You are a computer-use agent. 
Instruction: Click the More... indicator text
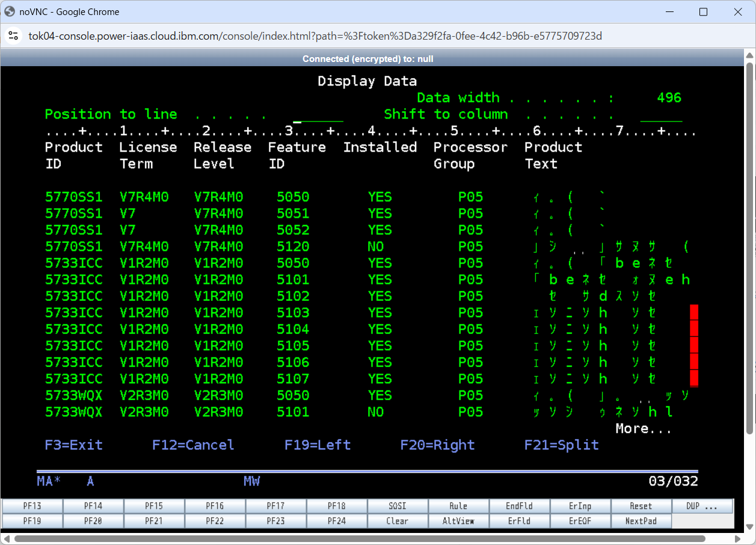644,429
